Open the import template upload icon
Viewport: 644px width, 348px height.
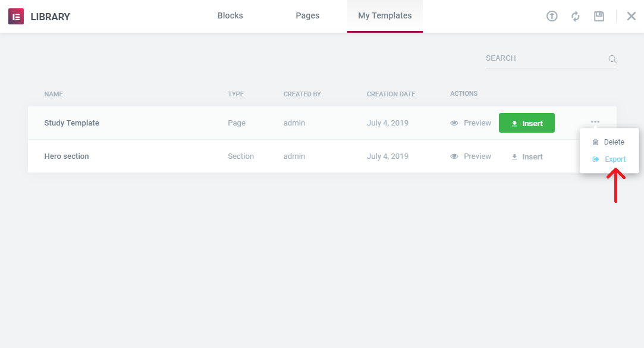(x=552, y=16)
